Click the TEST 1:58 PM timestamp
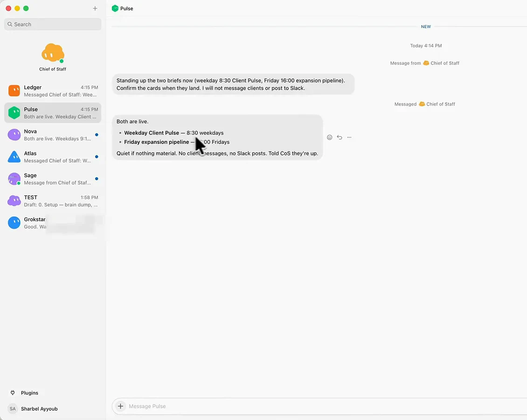 pos(90,197)
